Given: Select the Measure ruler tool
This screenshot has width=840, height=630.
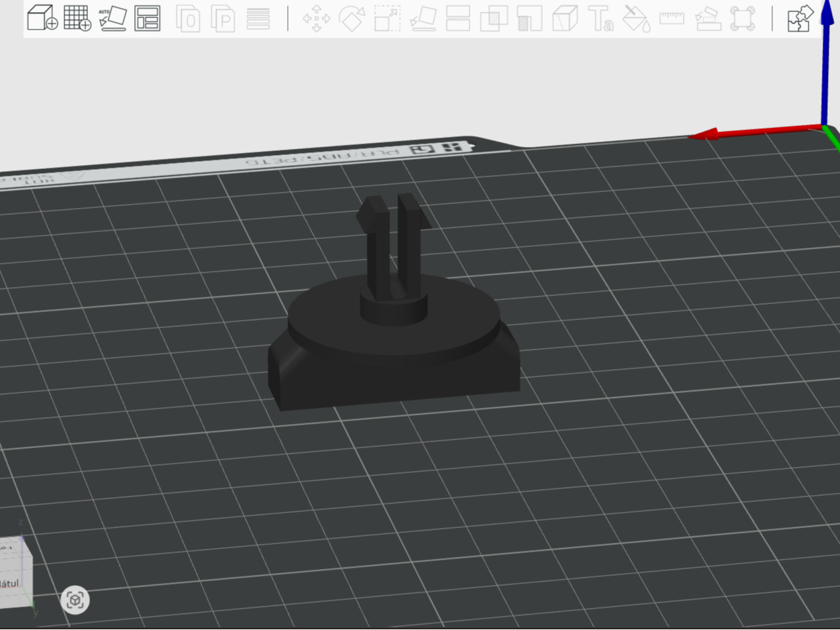Looking at the screenshot, I should click(672, 18).
